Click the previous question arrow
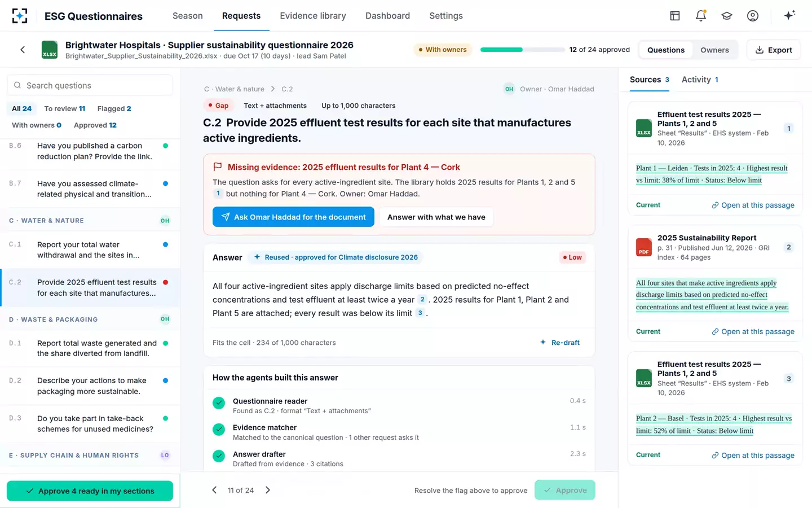The width and height of the screenshot is (812, 508). point(214,490)
